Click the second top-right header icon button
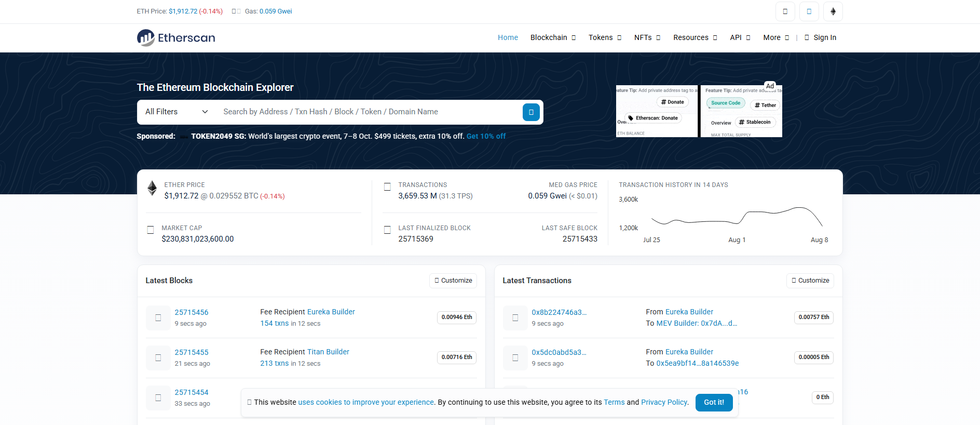This screenshot has height=425, width=980. click(809, 11)
